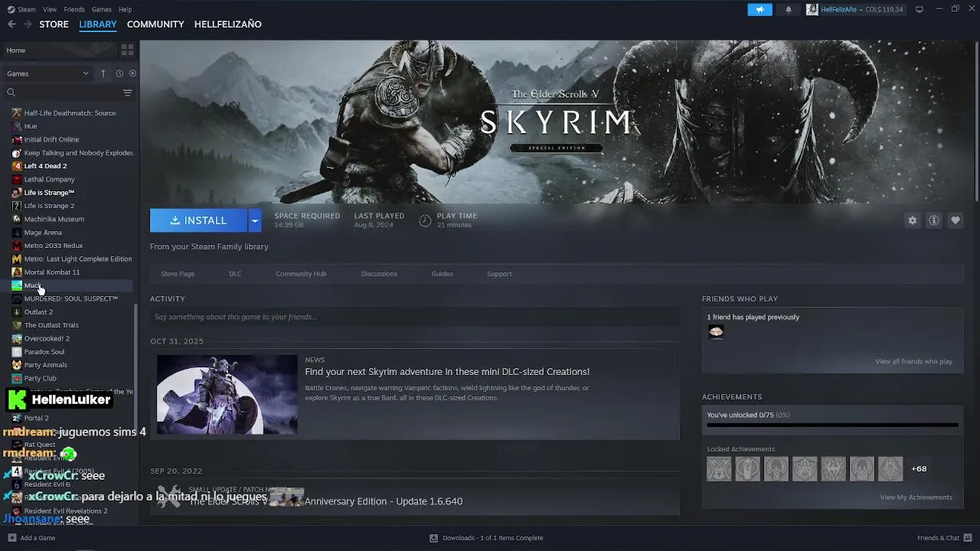The height and width of the screenshot is (551, 980).
Task: Click View all friends who play
Action: pos(913,361)
